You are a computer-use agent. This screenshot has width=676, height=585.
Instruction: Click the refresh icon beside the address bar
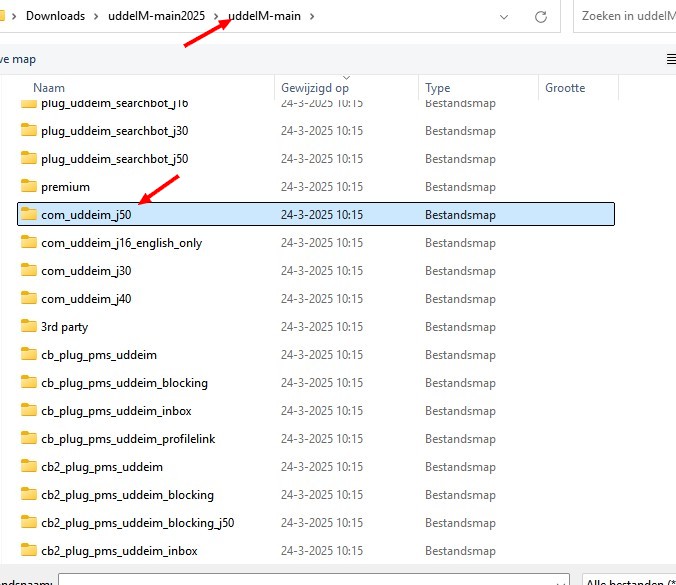pos(541,16)
